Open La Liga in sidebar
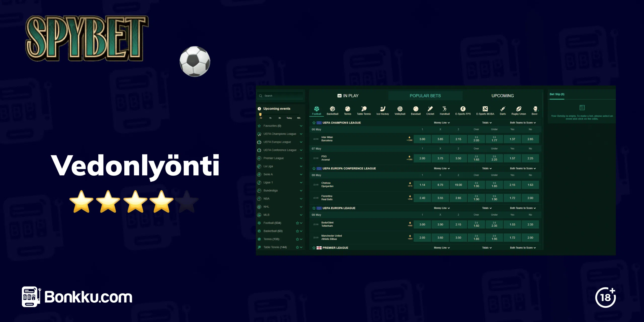The width and height of the screenshot is (644, 322). click(x=280, y=166)
